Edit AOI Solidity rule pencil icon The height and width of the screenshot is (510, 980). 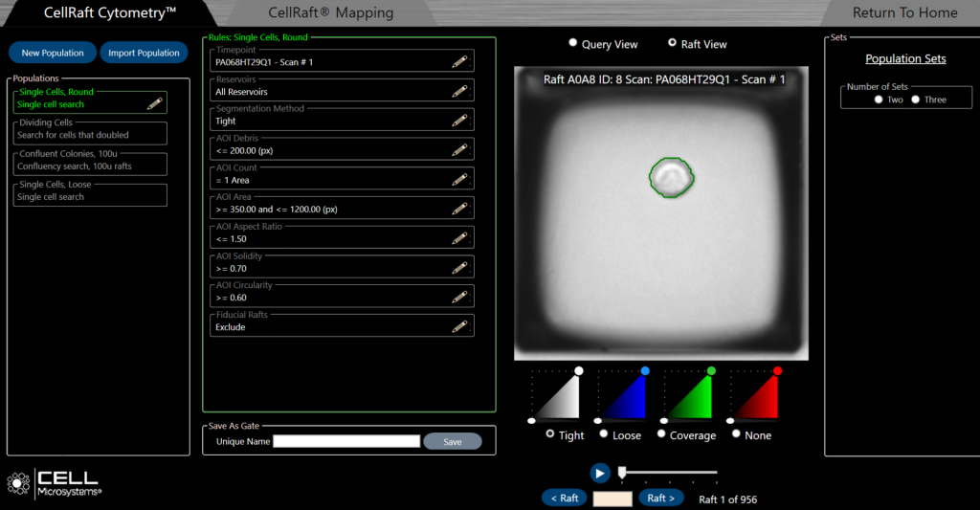click(459, 268)
